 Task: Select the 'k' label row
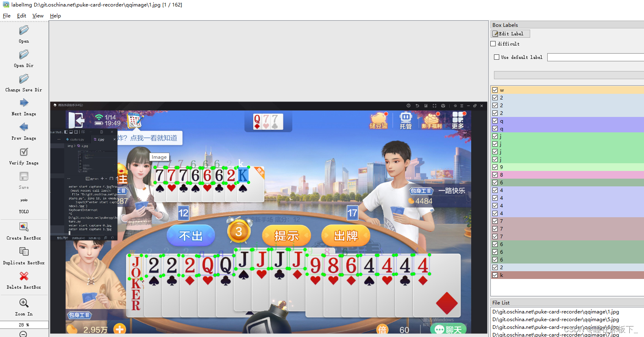click(568, 275)
